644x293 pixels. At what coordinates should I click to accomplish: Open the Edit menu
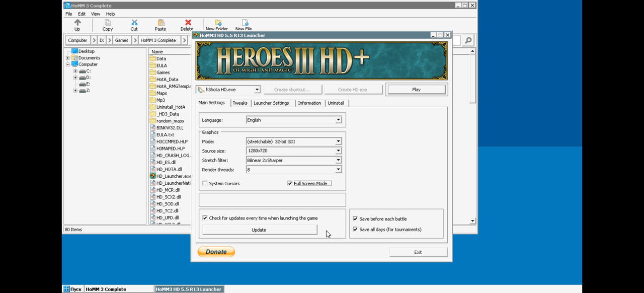pyautogui.click(x=82, y=14)
